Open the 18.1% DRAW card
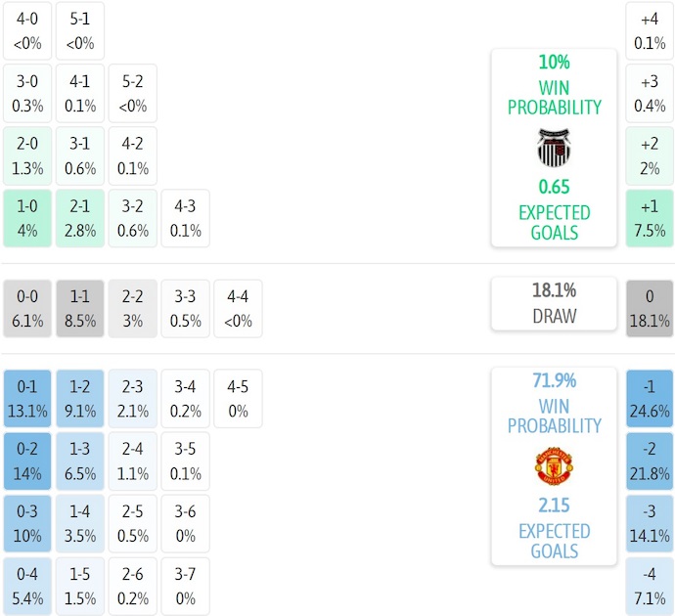Viewport: 675px width, 616px height. [x=554, y=303]
